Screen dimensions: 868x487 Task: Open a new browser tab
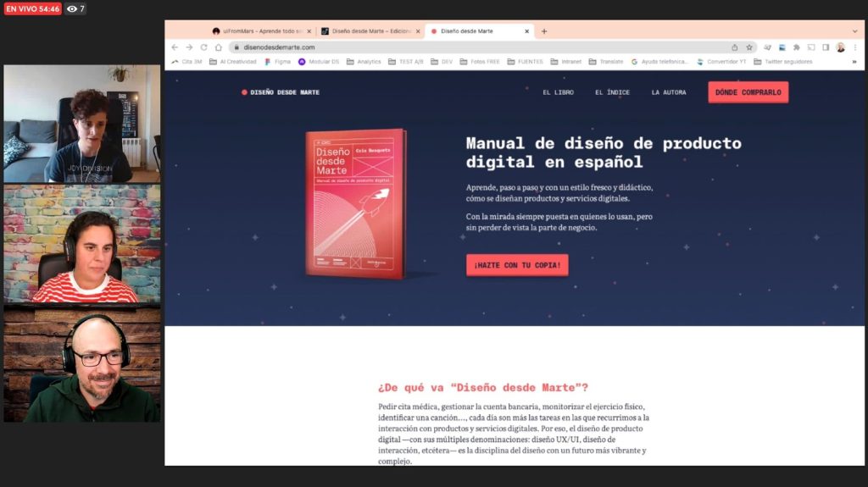544,31
